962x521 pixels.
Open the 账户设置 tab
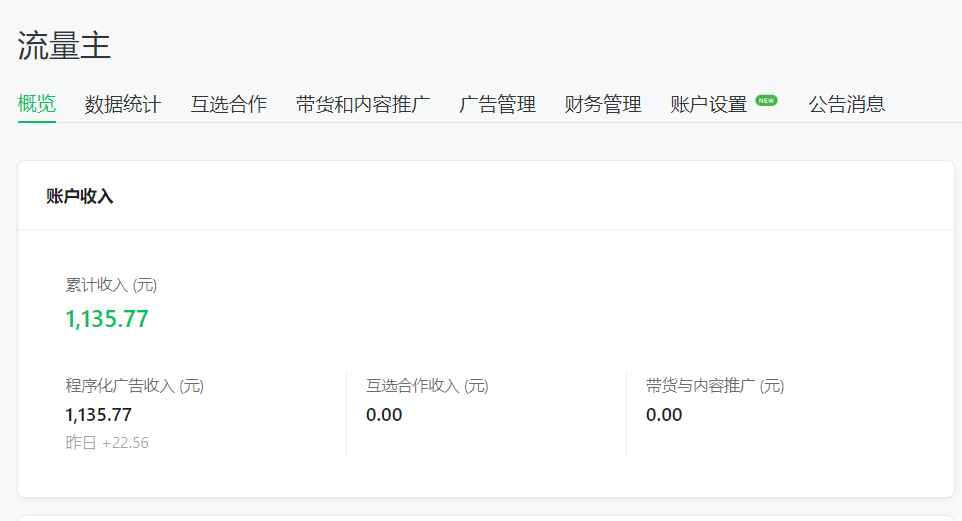(x=709, y=104)
